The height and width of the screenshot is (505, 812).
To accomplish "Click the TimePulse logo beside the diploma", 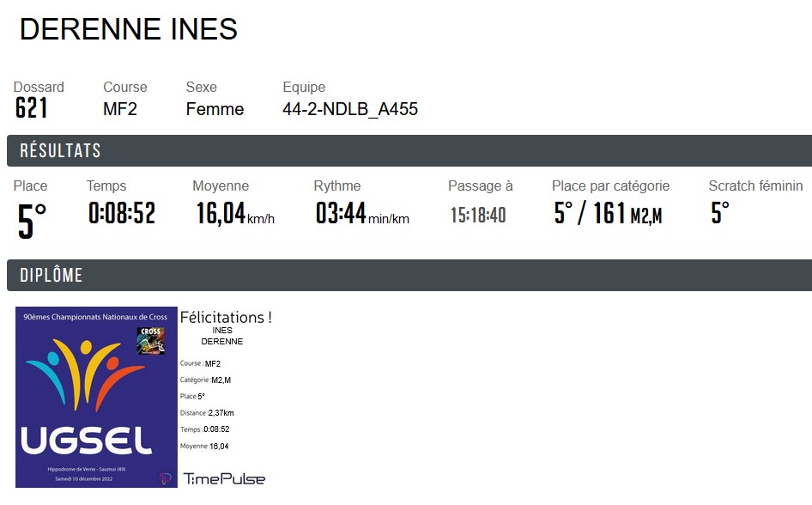I will [224, 479].
